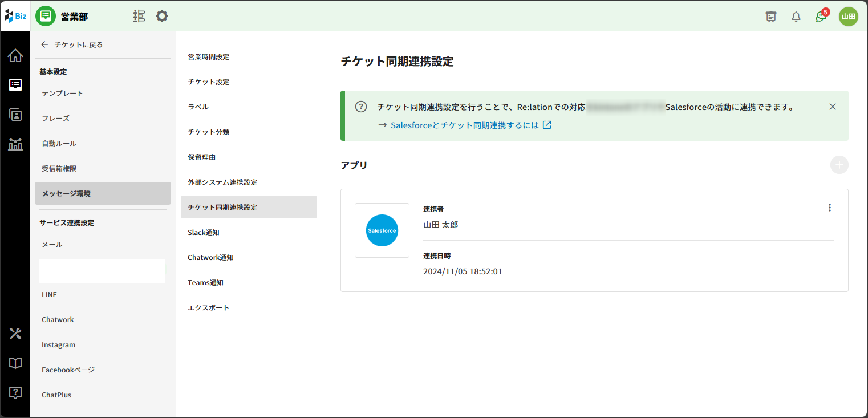868x418 pixels.
Task: Open the LINE service integration setting
Action: point(50,295)
